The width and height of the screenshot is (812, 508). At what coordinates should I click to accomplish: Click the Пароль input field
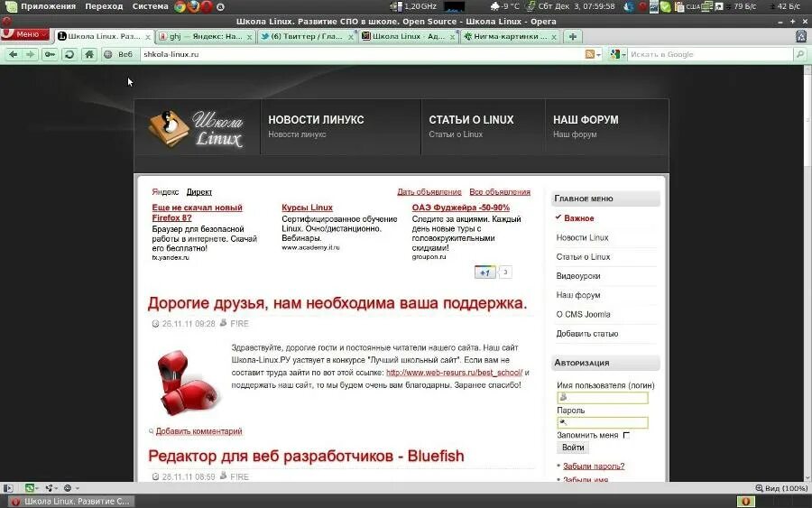(x=603, y=422)
